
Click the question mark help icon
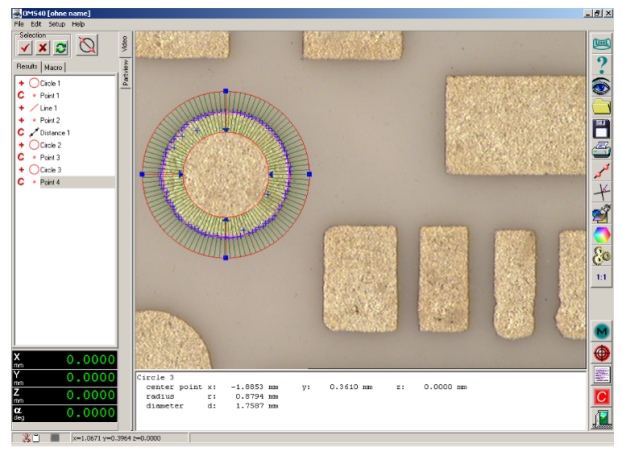(602, 65)
